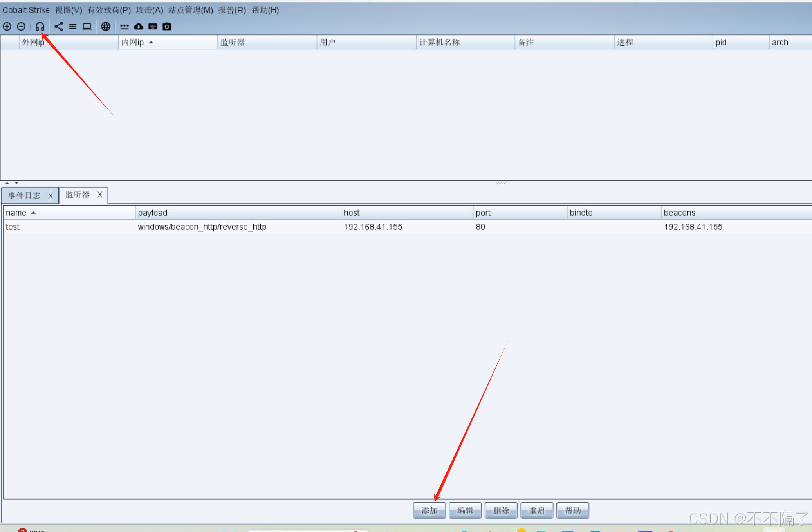View screenshots with the camera icon
The image size is (812, 532).
click(167, 27)
